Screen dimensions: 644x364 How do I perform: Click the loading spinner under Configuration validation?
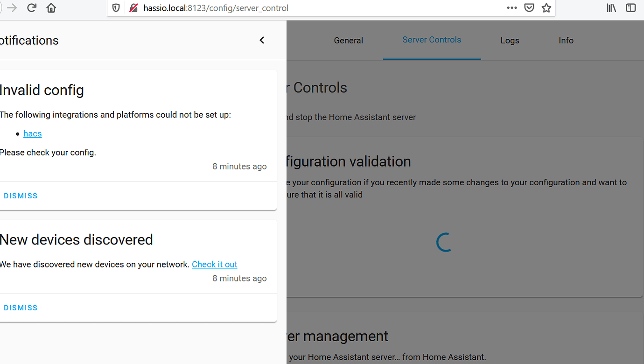pos(443,242)
